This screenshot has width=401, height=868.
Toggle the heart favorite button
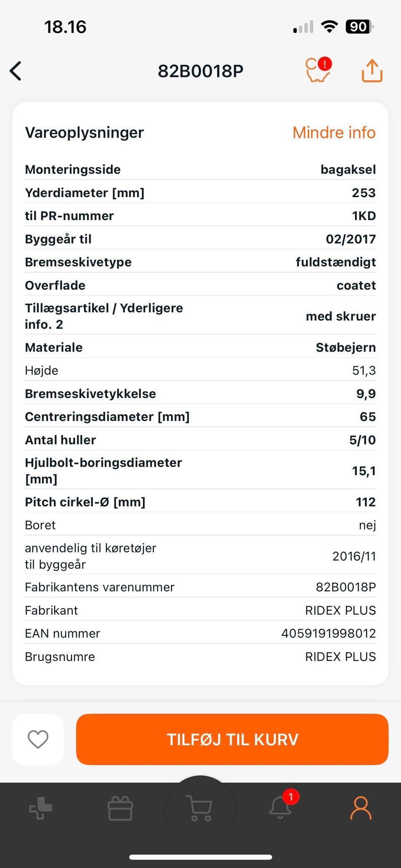coord(38,739)
